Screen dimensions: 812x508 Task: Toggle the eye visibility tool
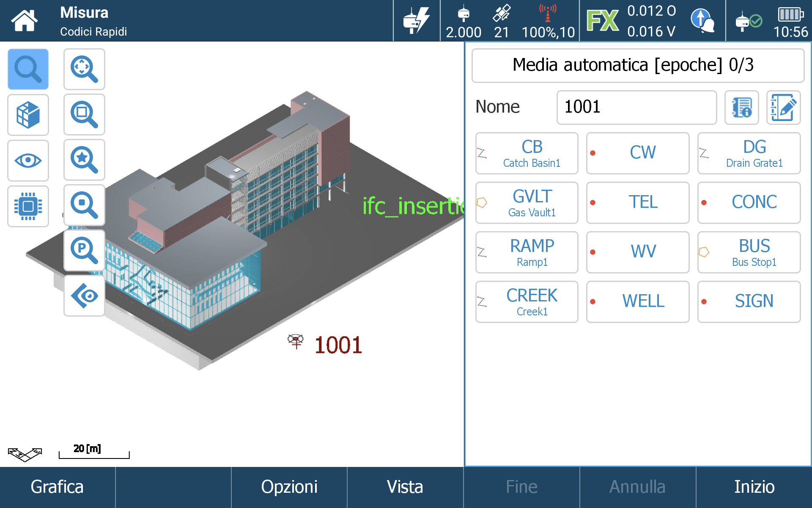coord(28,160)
